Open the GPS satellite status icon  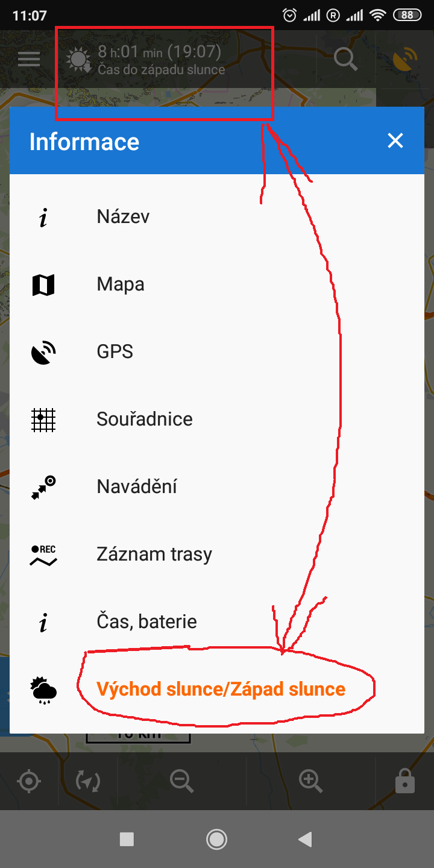click(x=405, y=59)
